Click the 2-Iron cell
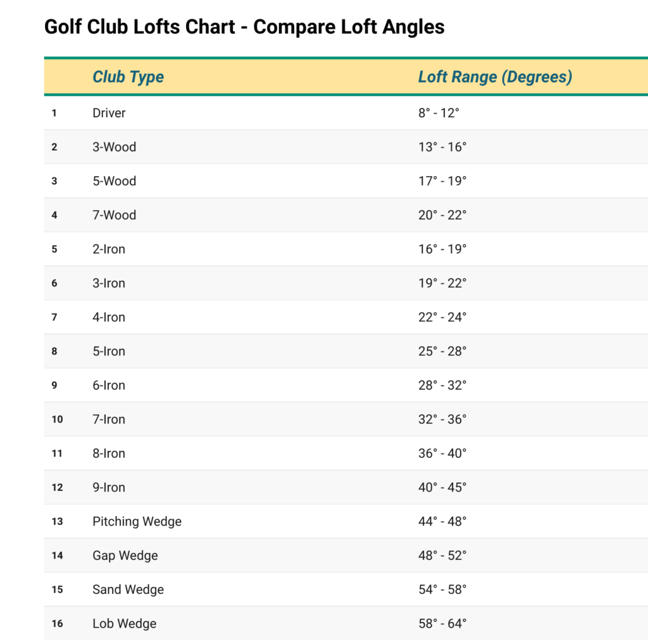Image resolution: width=648 pixels, height=644 pixels. (109, 249)
